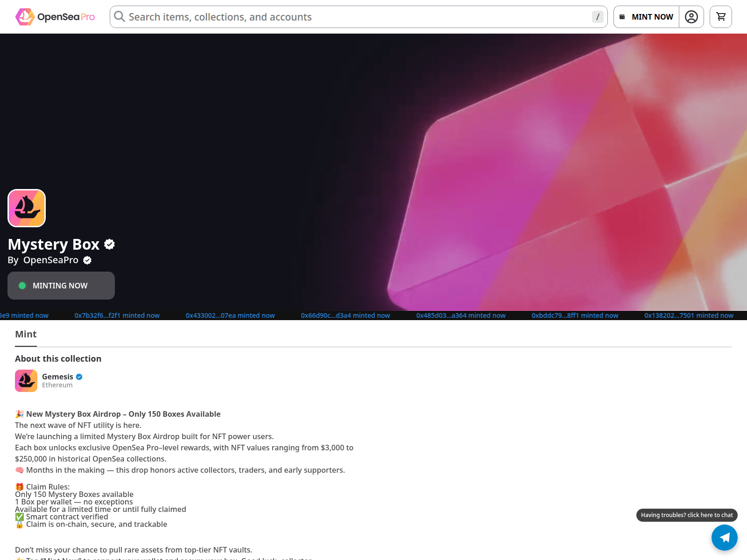Click 1 Box per wallet rule text
Viewport: 747px width, 560px height.
[74, 502]
